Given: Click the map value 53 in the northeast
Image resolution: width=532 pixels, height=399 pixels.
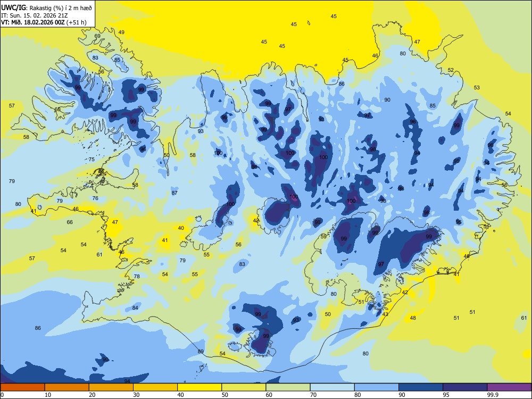Looking at the screenshot, I should [477, 88].
